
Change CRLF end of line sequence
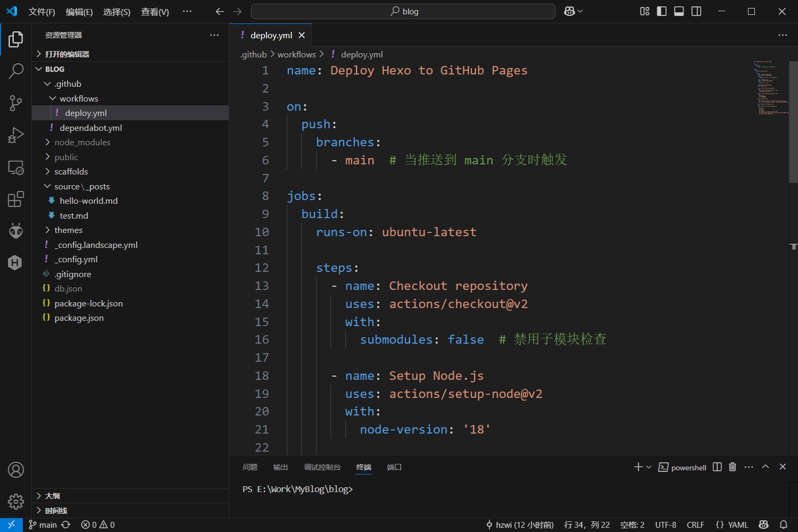click(695, 525)
